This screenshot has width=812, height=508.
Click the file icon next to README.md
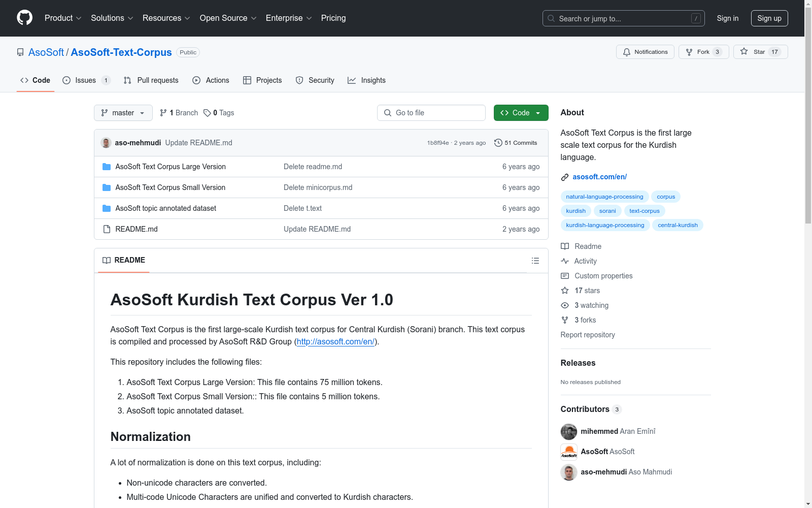point(107,229)
